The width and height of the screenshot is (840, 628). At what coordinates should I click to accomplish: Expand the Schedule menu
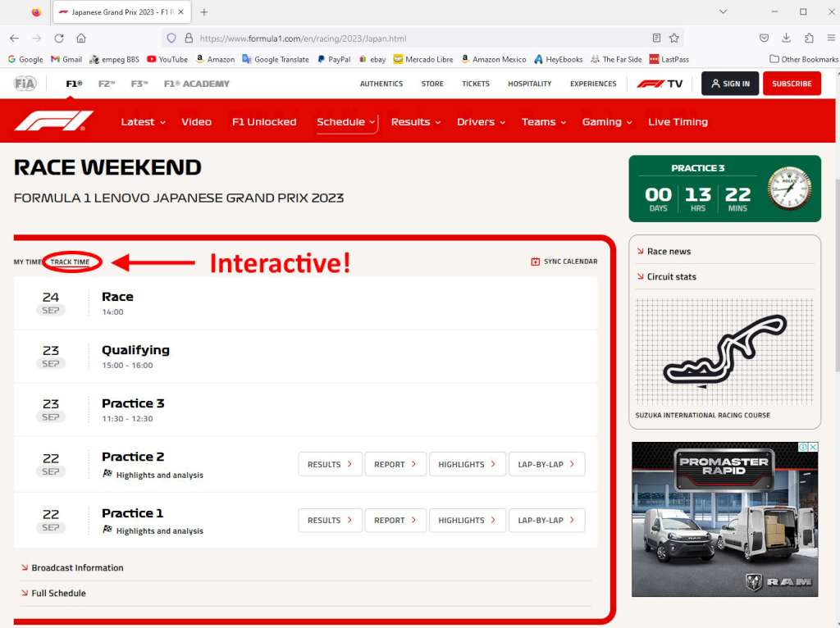pos(345,122)
